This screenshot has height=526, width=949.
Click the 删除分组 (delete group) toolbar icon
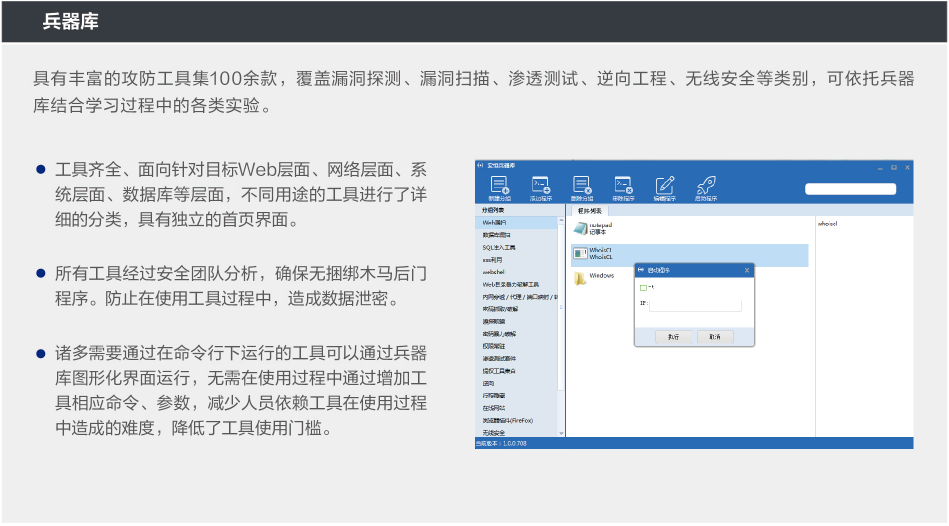[x=582, y=186]
